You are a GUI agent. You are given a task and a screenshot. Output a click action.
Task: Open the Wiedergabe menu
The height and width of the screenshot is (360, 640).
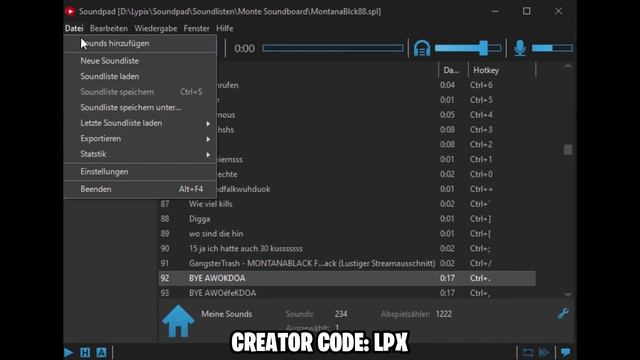point(156,28)
